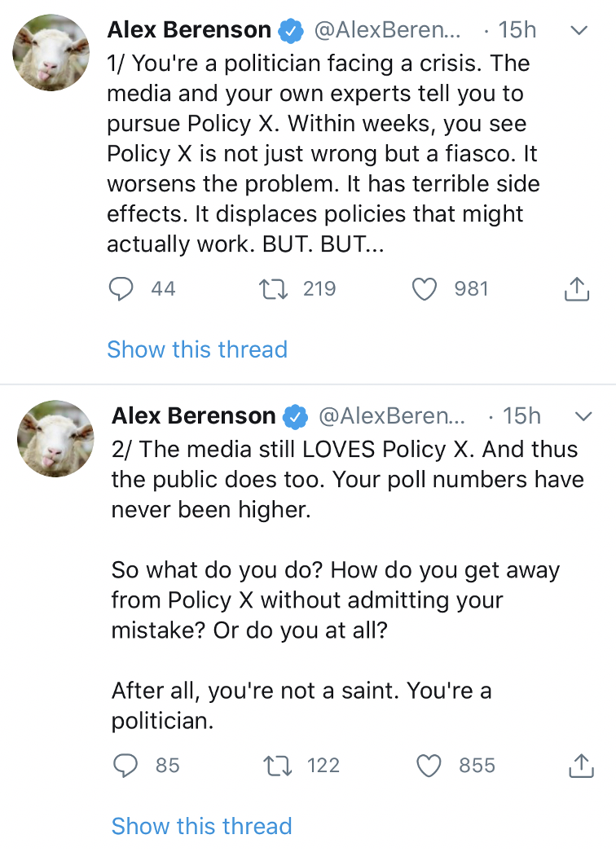Open sheep profile picture on first tweet
Image resolution: width=616 pixels, height=852 pixels.
pos(51,52)
